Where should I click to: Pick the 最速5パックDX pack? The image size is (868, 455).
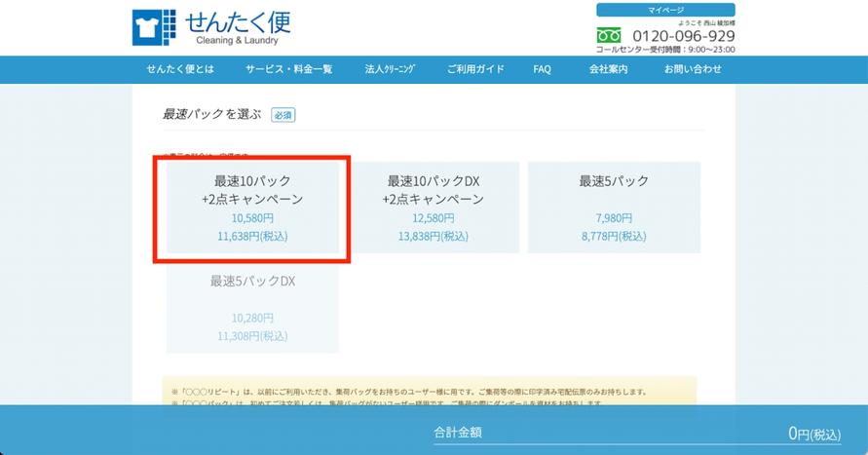[x=252, y=307]
